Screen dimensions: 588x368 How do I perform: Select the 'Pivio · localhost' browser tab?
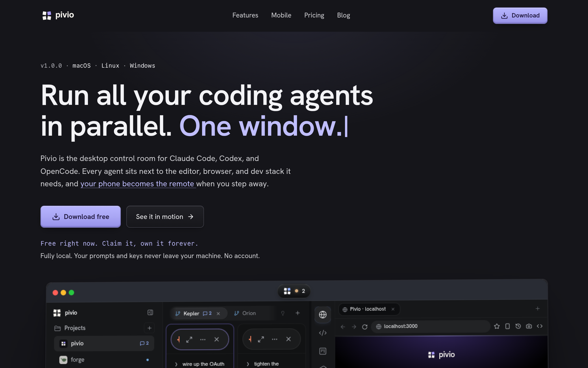click(x=369, y=309)
